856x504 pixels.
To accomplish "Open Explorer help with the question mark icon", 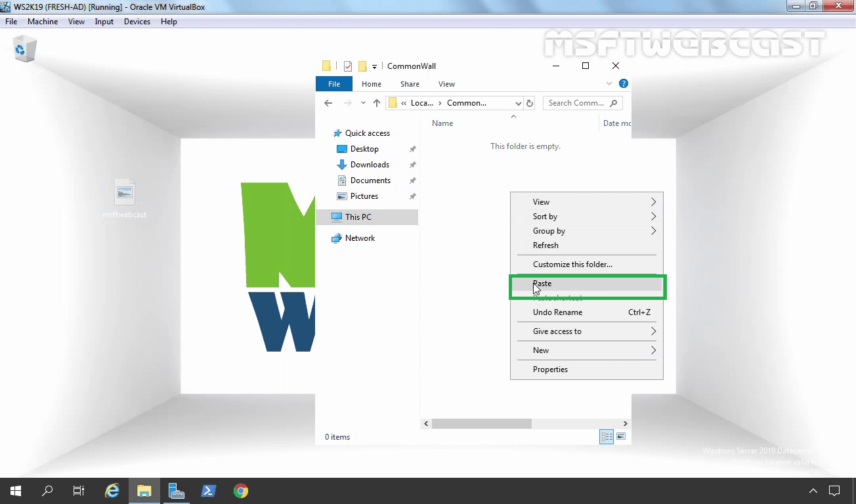I will (623, 83).
